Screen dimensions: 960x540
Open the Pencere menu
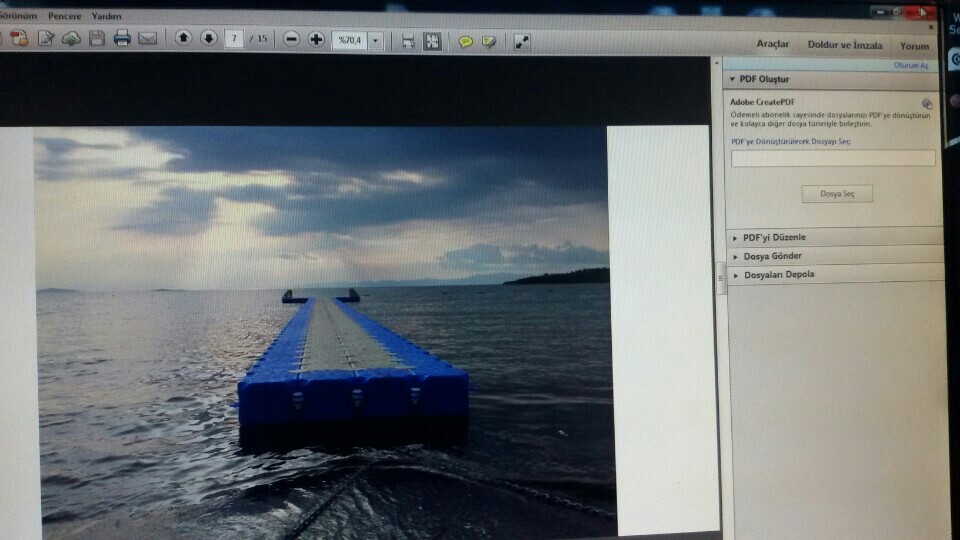pos(64,16)
